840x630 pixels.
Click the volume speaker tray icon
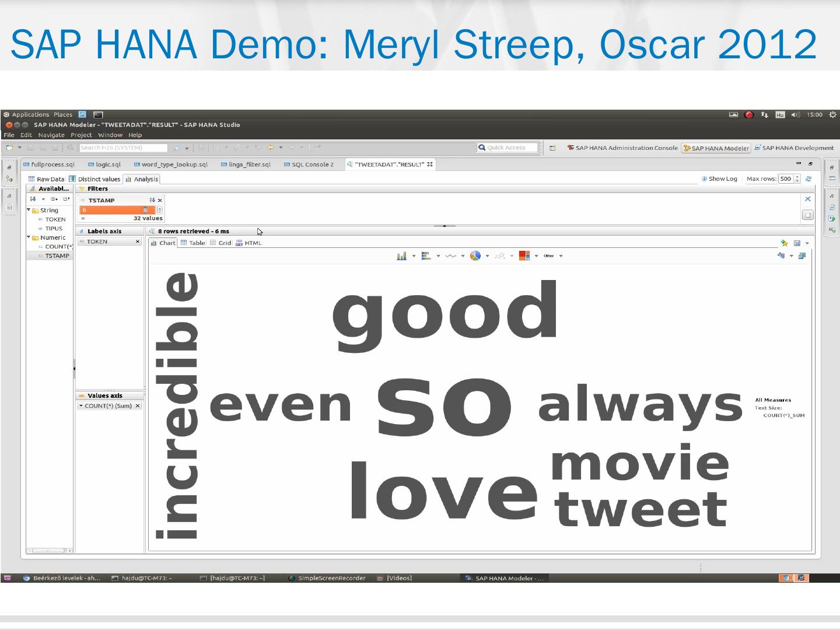pyautogui.click(x=796, y=115)
